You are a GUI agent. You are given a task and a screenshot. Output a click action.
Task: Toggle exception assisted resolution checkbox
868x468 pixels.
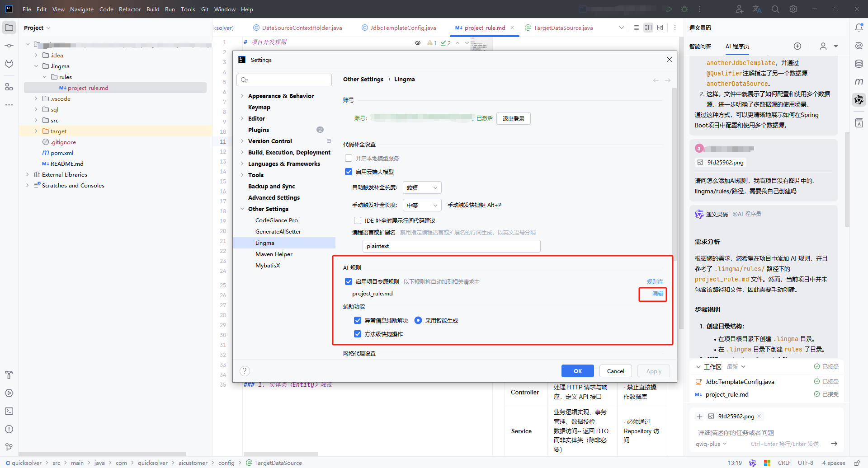(358, 320)
